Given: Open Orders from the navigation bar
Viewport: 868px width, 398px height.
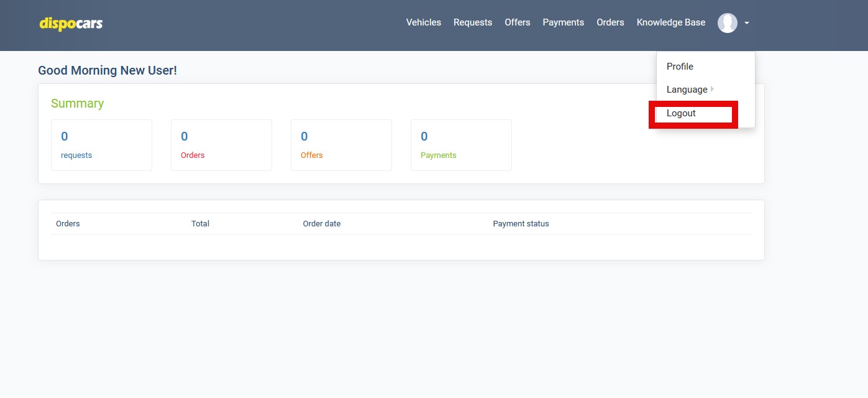Looking at the screenshot, I should 610,22.
